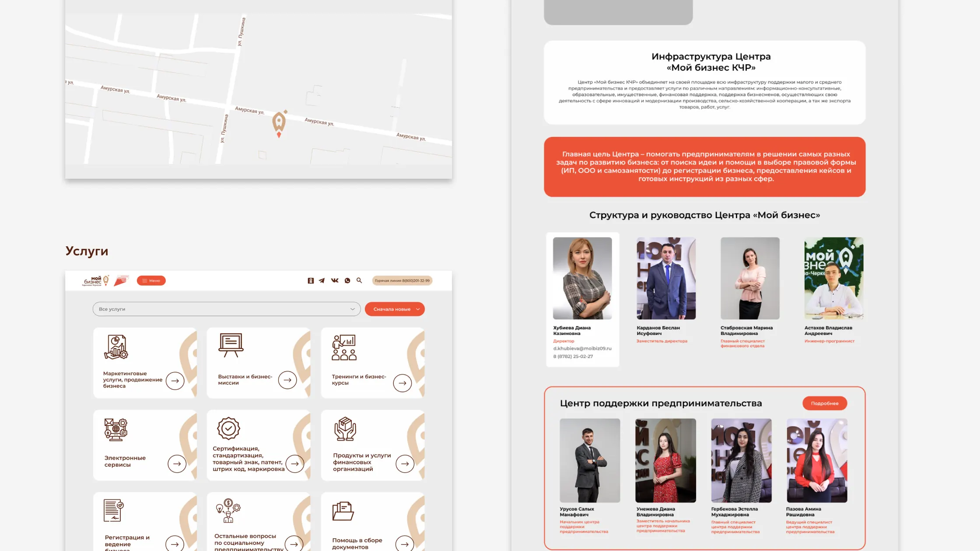The height and width of the screenshot is (551, 980).
Task: Click heading Структура и руководство Центра
Action: [x=704, y=215]
